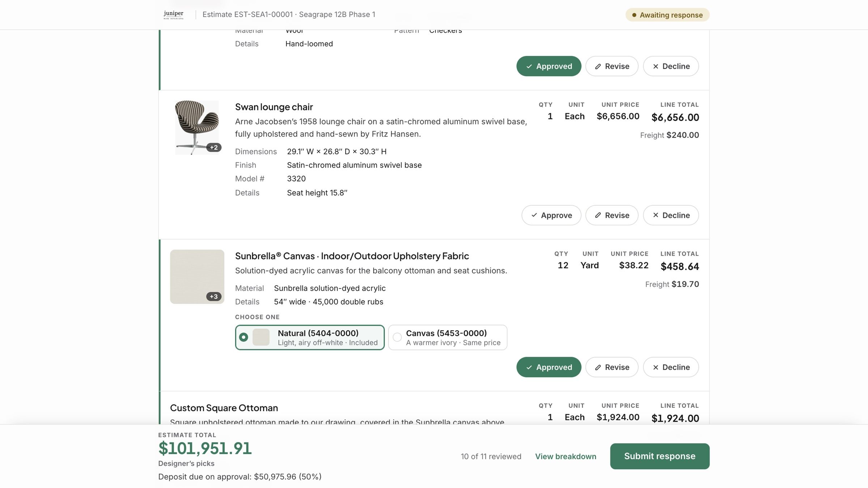Screen dimensions: 868x488
Task: Click Model # value 3320
Action: pos(296,179)
